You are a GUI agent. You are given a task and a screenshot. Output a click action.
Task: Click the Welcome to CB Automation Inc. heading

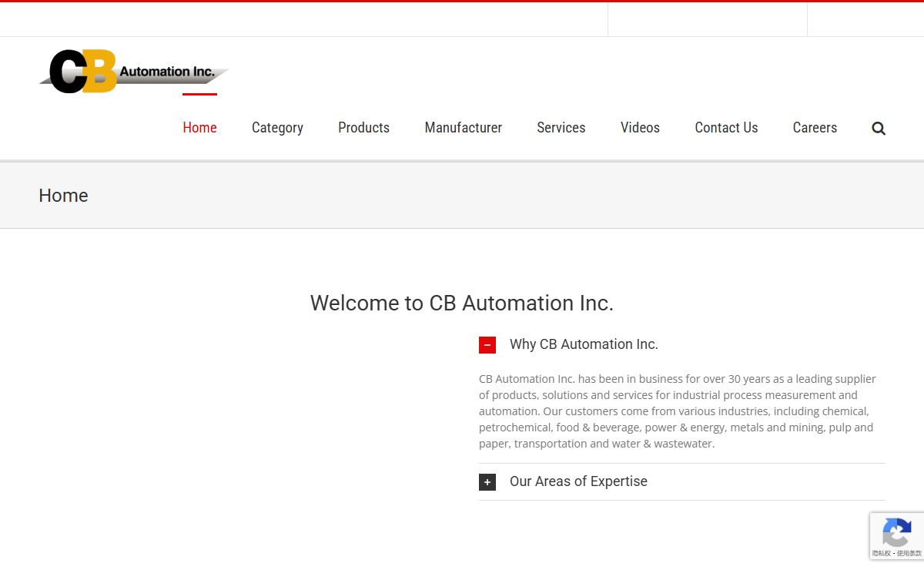click(x=462, y=303)
